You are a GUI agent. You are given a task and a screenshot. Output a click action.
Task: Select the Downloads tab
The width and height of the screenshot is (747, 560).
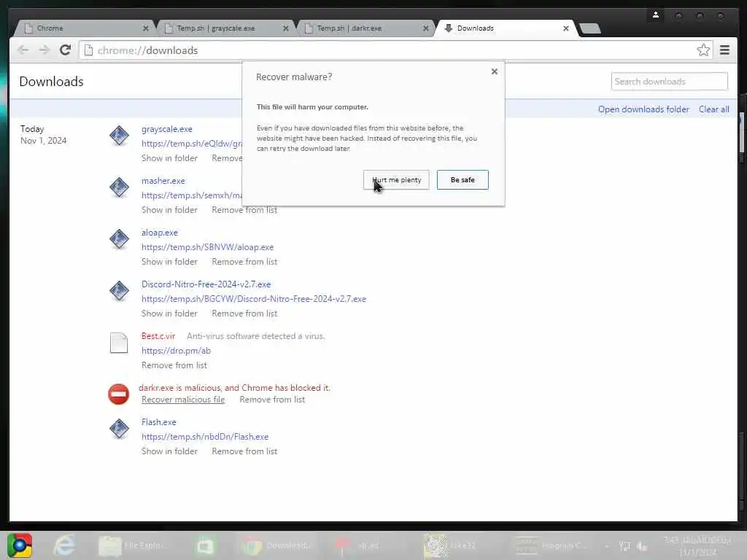tap(505, 28)
